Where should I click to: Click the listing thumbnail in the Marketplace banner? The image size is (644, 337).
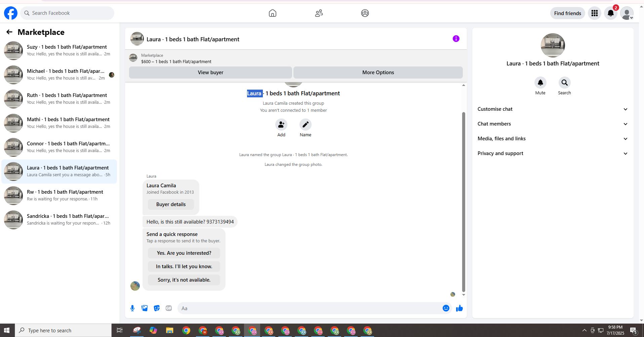coord(133,58)
